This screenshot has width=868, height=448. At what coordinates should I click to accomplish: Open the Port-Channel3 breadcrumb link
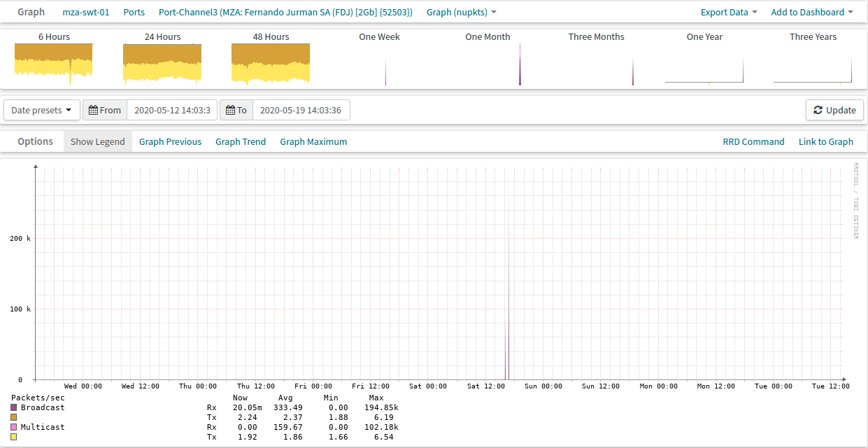pos(285,12)
